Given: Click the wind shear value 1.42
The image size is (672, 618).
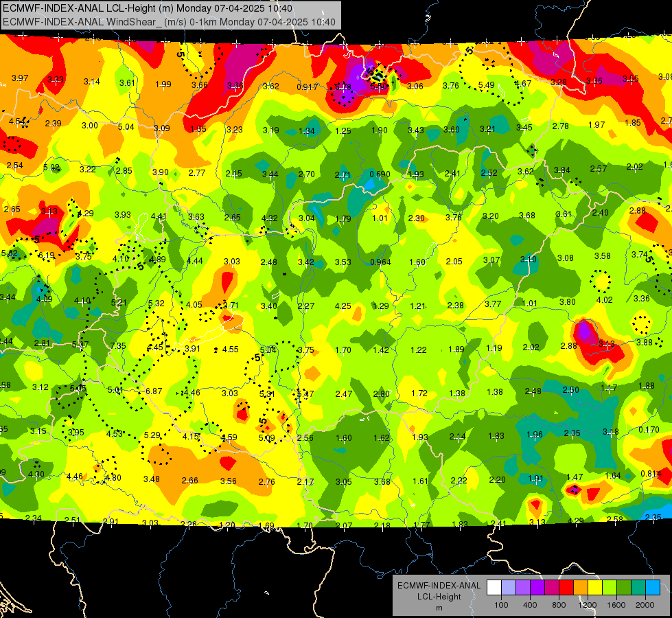Looking at the screenshot, I should pos(380,350).
